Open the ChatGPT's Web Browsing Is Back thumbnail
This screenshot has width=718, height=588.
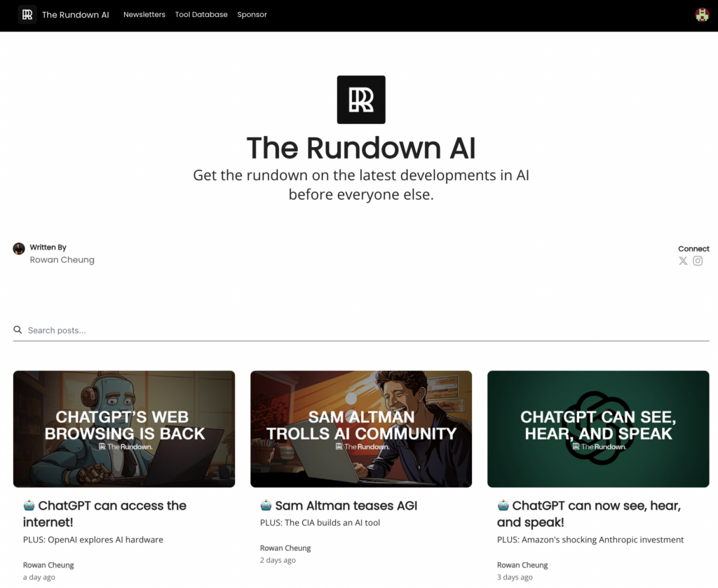pyautogui.click(x=124, y=428)
